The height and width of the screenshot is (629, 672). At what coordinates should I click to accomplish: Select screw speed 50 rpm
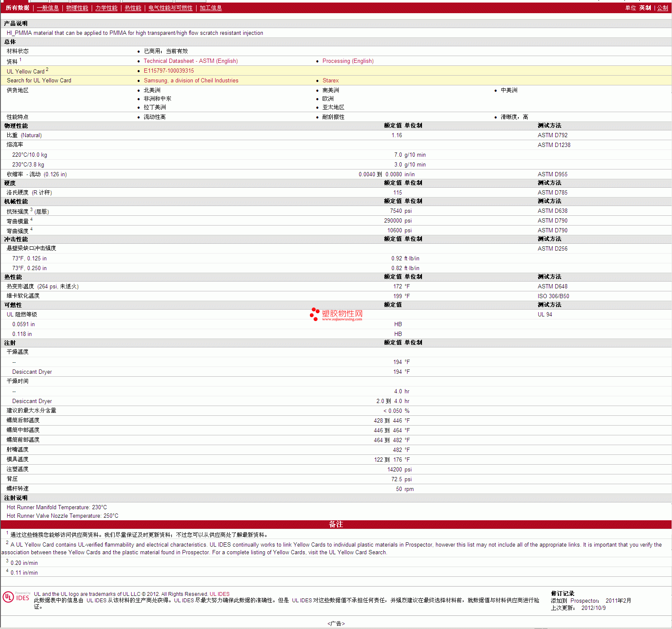pos(405,489)
